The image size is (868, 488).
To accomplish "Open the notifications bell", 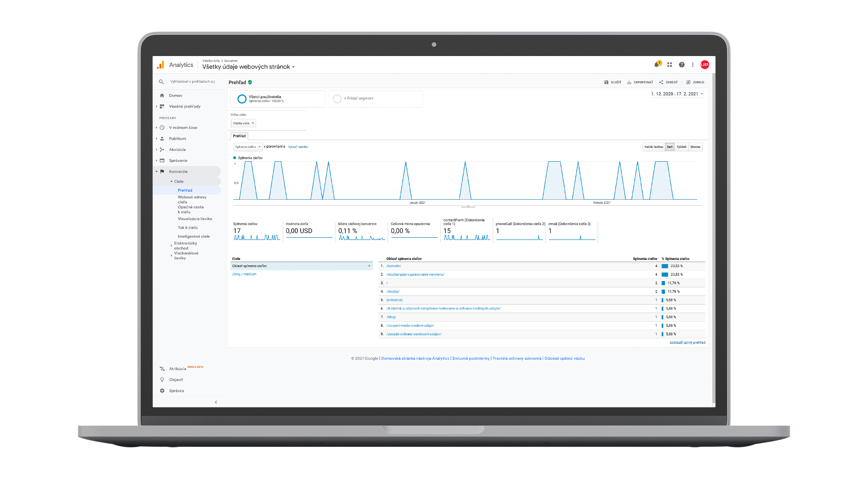I will tap(656, 65).
